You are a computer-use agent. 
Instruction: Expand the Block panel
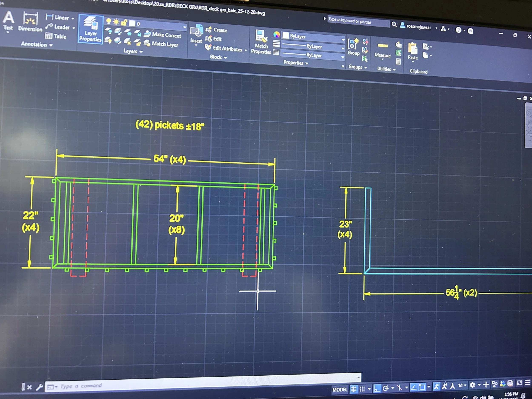point(218,57)
